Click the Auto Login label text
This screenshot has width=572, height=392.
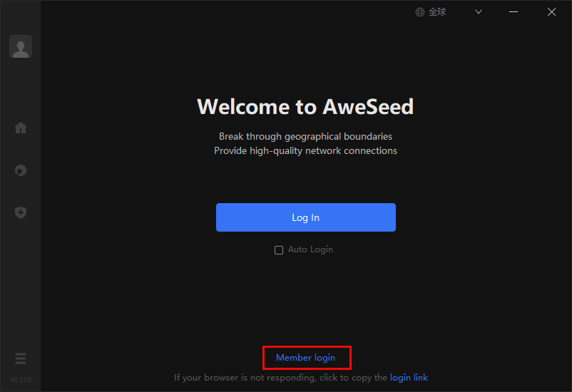coord(310,249)
